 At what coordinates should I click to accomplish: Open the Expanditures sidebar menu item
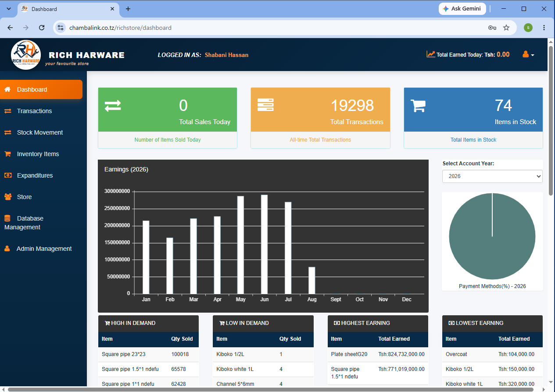pyautogui.click(x=41, y=175)
